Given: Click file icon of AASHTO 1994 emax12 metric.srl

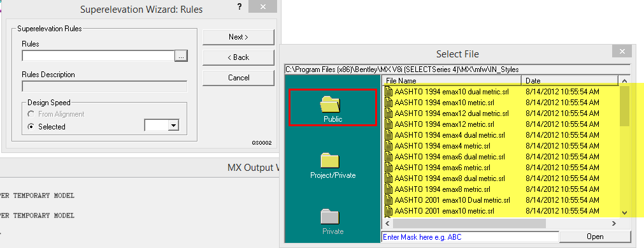Looking at the screenshot, I should (x=389, y=124).
